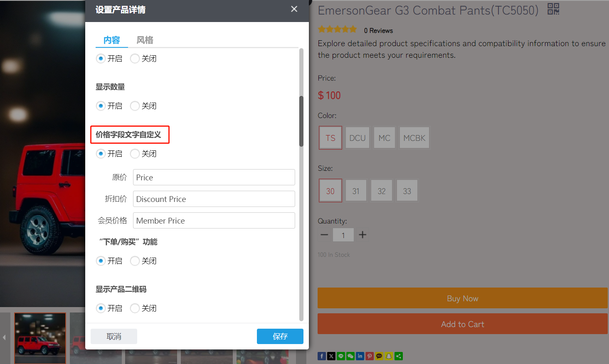Select size 32 for the pants
The width and height of the screenshot is (609, 364).
pyautogui.click(x=381, y=190)
